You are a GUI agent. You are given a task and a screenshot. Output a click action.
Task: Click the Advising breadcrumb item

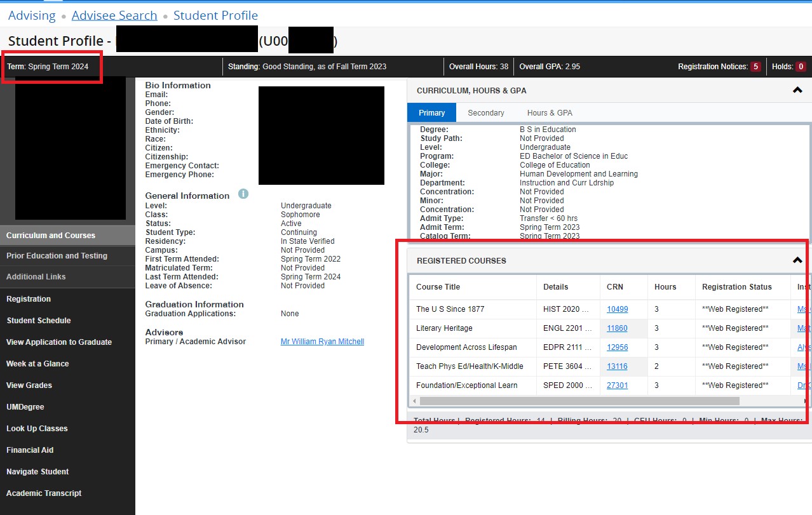tap(31, 15)
